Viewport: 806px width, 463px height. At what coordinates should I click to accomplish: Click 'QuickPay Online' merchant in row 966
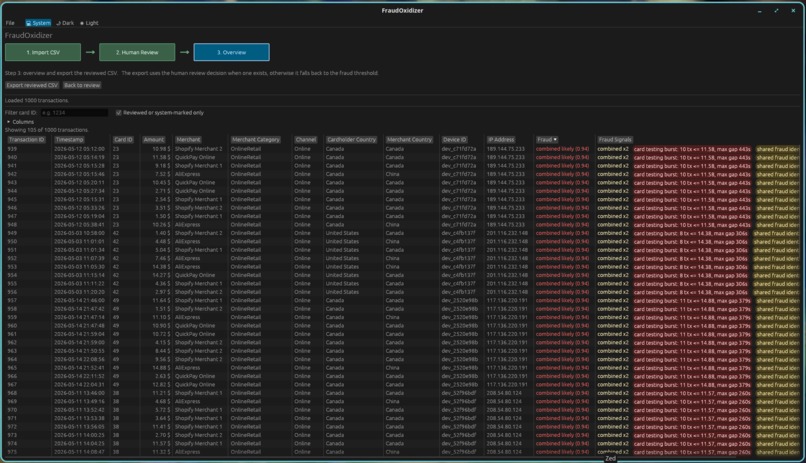[x=195, y=376]
